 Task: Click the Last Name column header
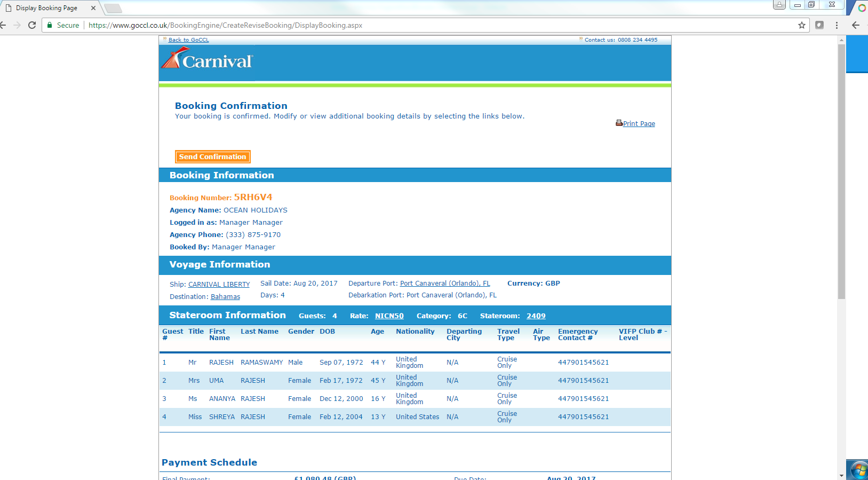tap(259, 332)
